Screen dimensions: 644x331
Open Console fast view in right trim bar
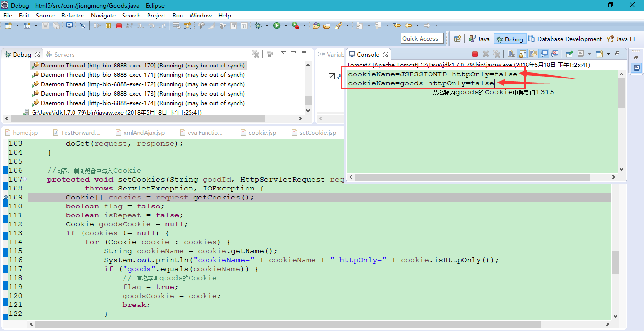(x=636, y=68)
